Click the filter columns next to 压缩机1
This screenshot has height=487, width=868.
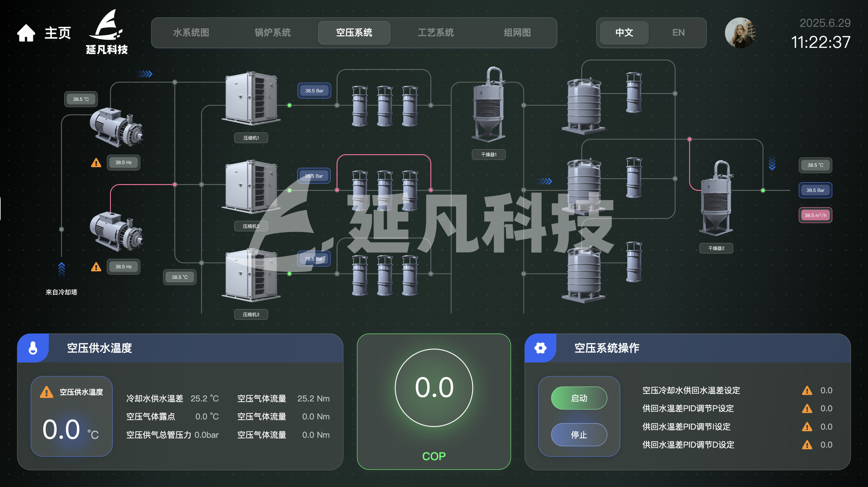pyautogui.click(x=385, y=106)
